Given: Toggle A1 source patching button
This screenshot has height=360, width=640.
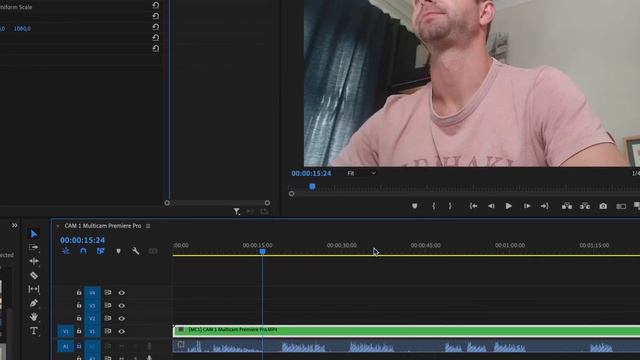Looking at the screenshot, I should [x=66, y=347].
